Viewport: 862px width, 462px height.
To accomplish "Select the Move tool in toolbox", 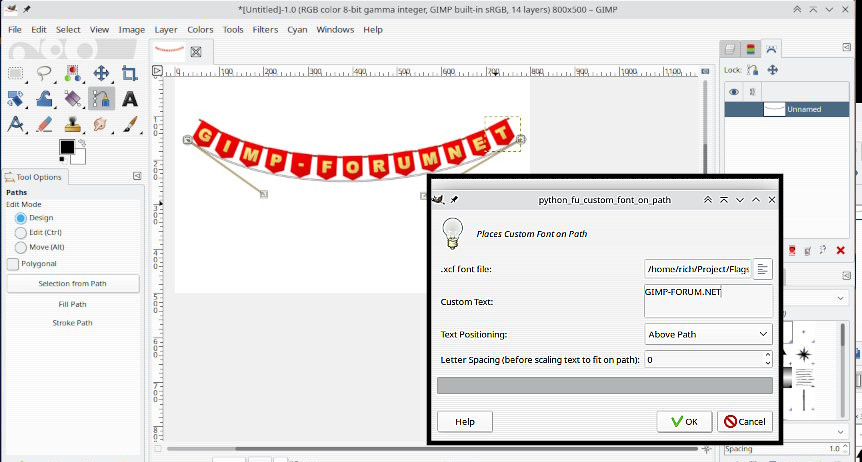I will (101, 73).
